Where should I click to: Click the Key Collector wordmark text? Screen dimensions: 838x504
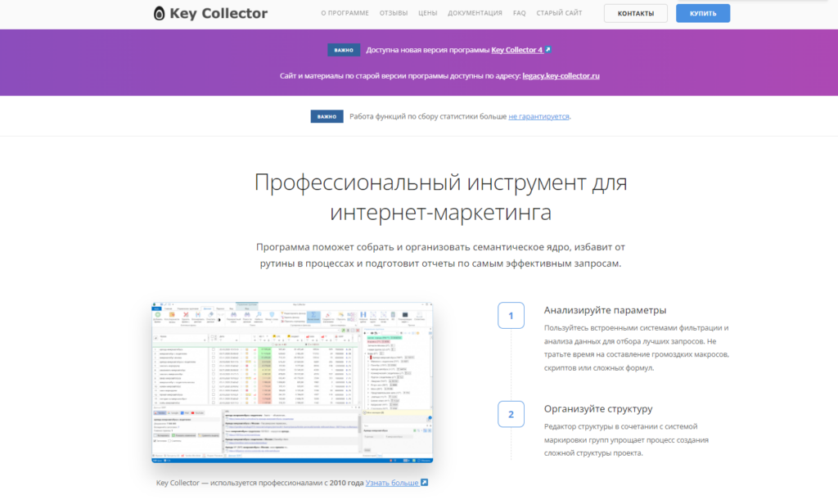point(219,13)
